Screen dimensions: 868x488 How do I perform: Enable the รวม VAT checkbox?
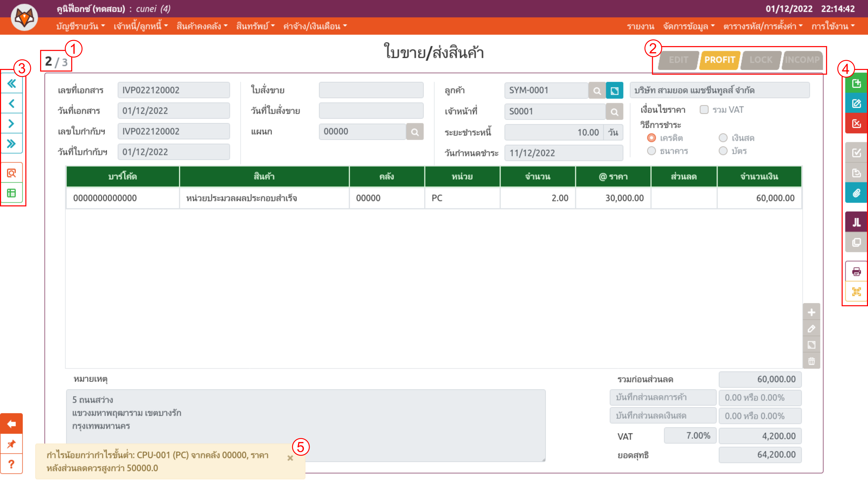coord(704,110)
